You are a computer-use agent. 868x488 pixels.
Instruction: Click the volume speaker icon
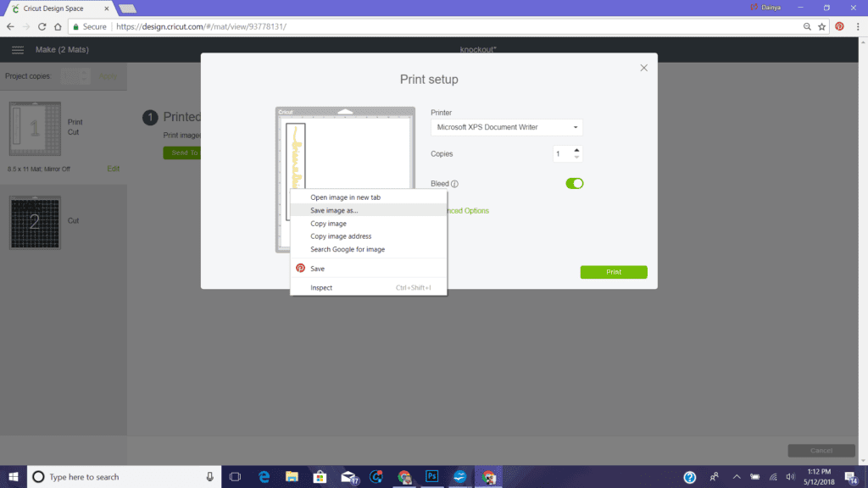[x=791, y=477]
